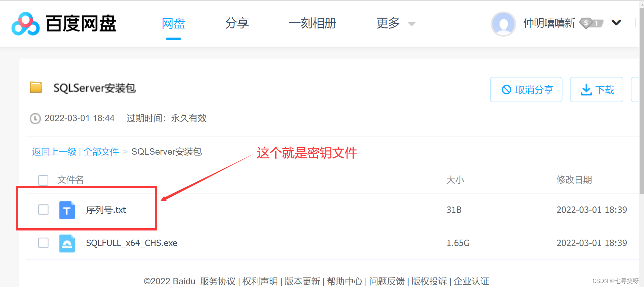Click the SQLServer安装包 share title
This screenshot has height=287, width=644.
(x=94, y=88)
